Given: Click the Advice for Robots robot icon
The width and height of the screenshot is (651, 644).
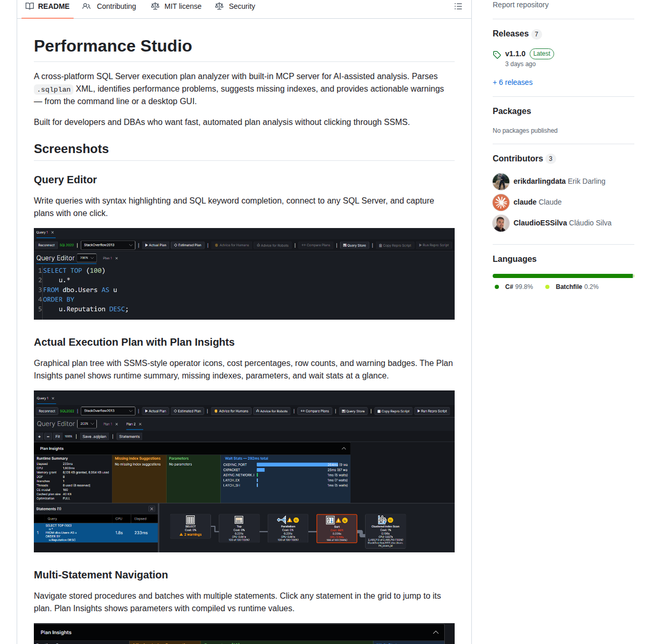Looking at the screenshot, I should 257,411.
